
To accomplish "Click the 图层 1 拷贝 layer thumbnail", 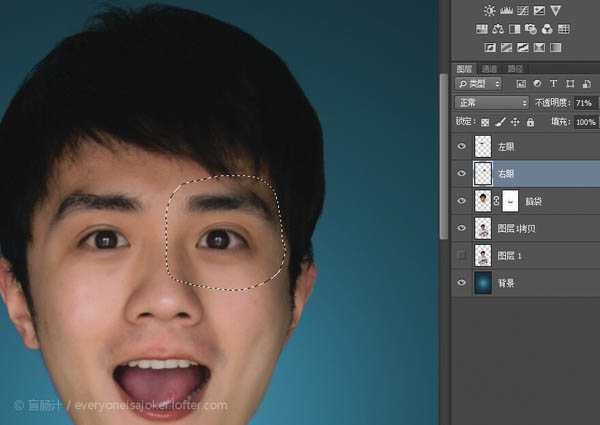I will point(483,228).
